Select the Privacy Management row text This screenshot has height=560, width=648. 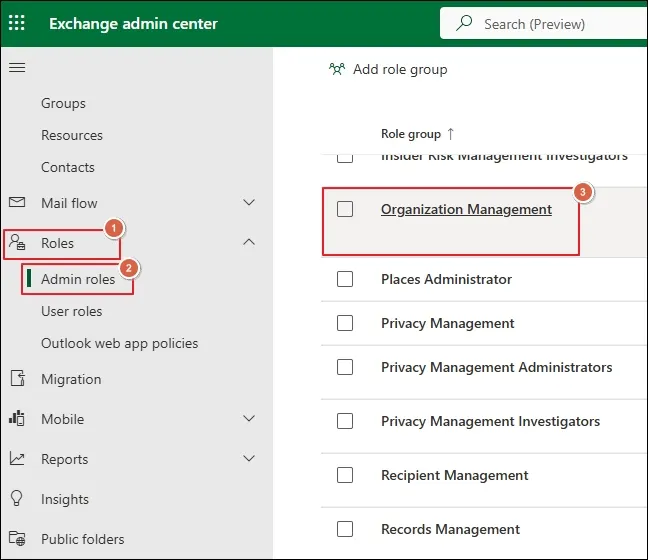coord(448,323)
